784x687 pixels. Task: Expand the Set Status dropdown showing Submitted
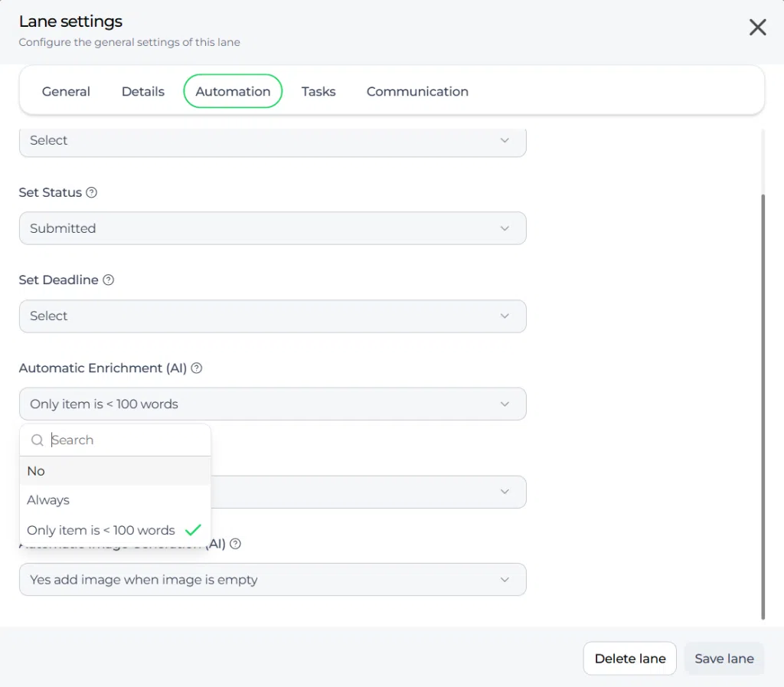tap(273, 228)
